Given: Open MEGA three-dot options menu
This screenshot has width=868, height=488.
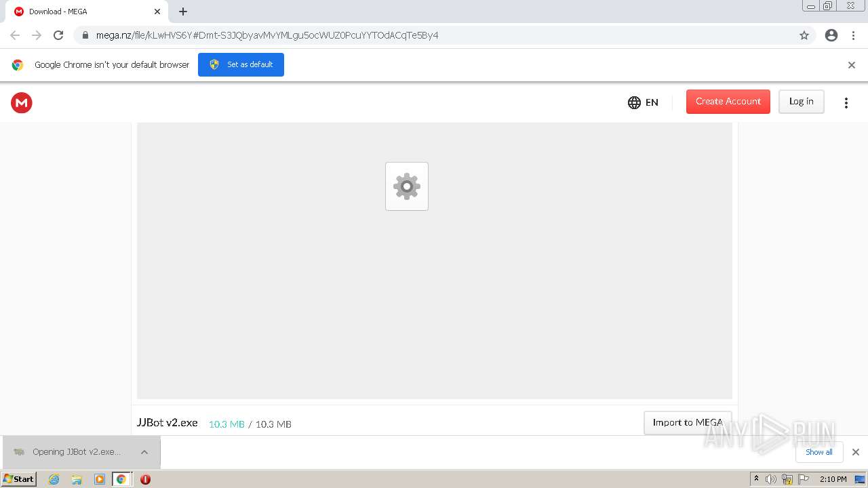Looking at the screenshot, I should tap(846, 102).
